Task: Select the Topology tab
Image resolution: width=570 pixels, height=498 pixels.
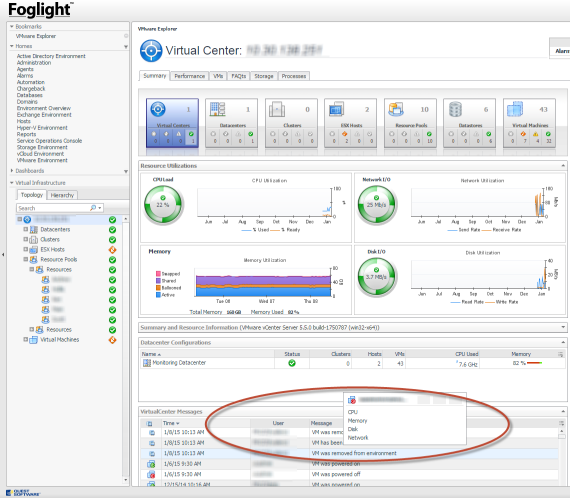Action: coord(32,195)
